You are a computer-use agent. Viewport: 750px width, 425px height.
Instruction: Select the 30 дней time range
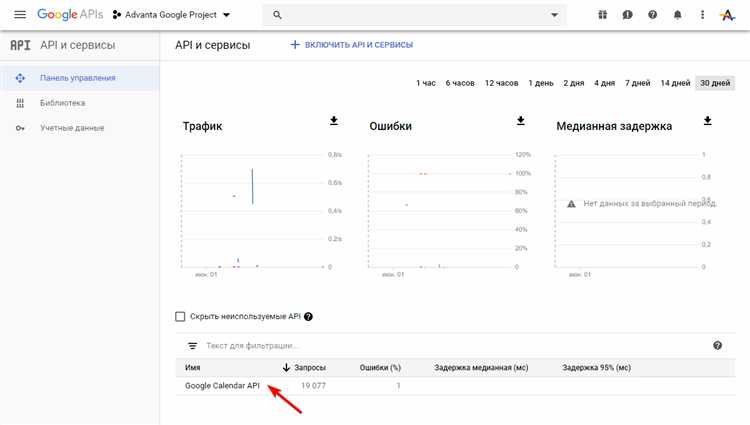(x=714, y=83)
